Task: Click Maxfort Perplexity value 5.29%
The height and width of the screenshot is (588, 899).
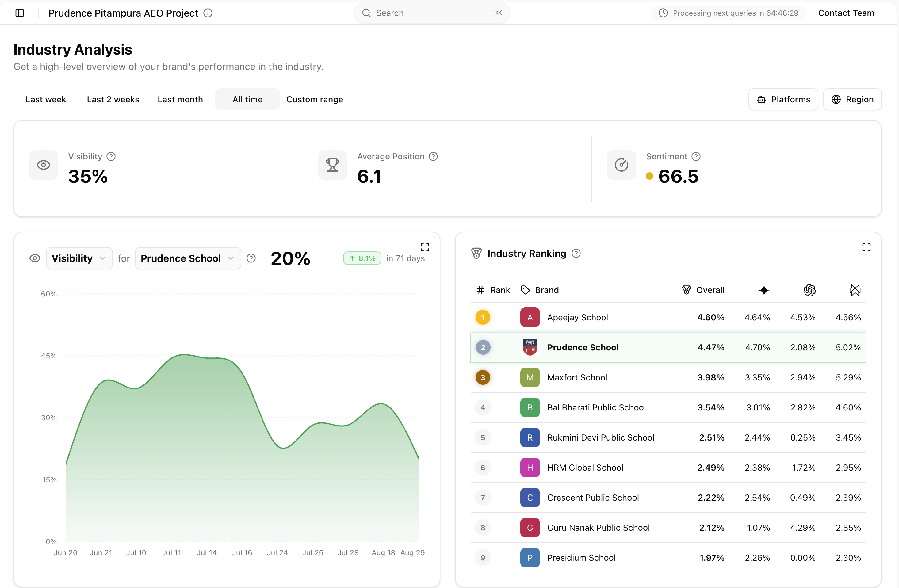Action: point(848,377)
